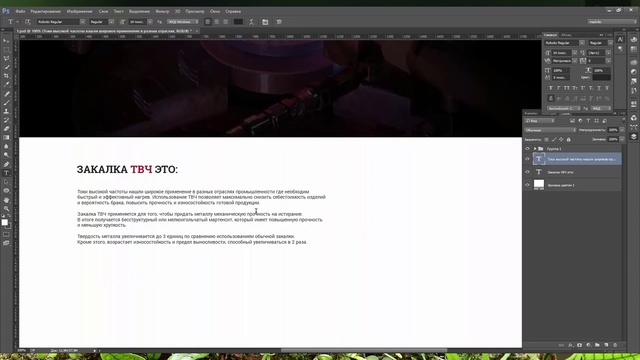This screenshot has width=640, height=360.
Task: Switch to the Абзац tab
Action: tap(566, 35)
